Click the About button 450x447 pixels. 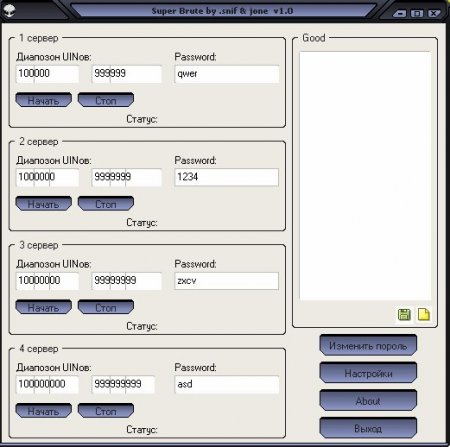coord(368,400)
